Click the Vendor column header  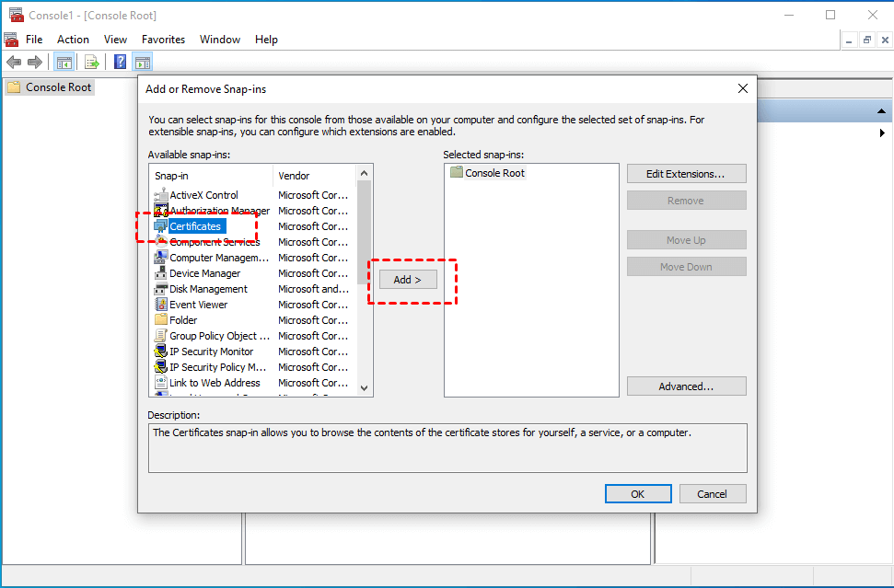pyautogui.click(x=315, y=176)
